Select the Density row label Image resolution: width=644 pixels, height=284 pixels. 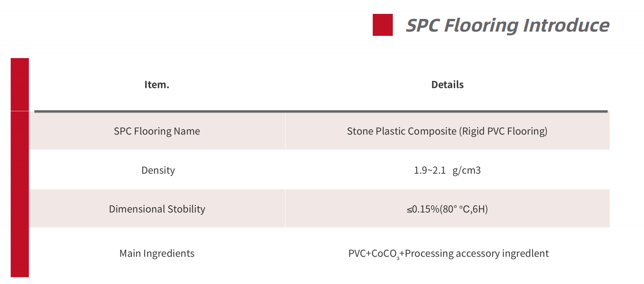[x=158, y=170]
